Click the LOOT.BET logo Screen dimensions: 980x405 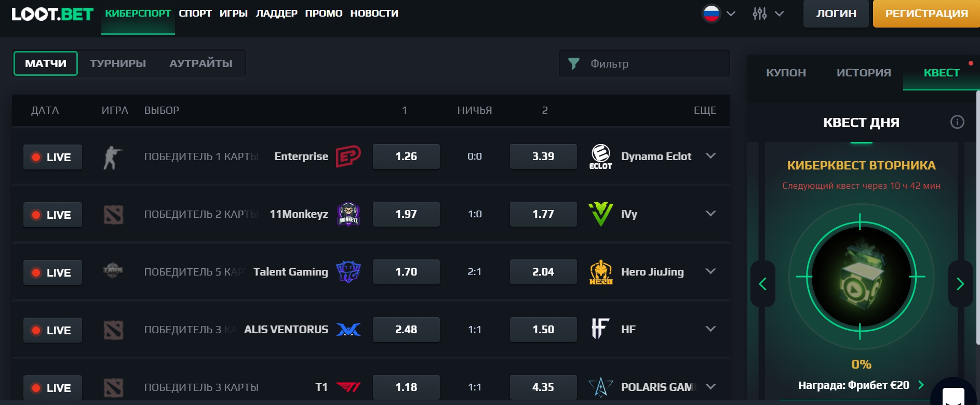click(52, 14)
